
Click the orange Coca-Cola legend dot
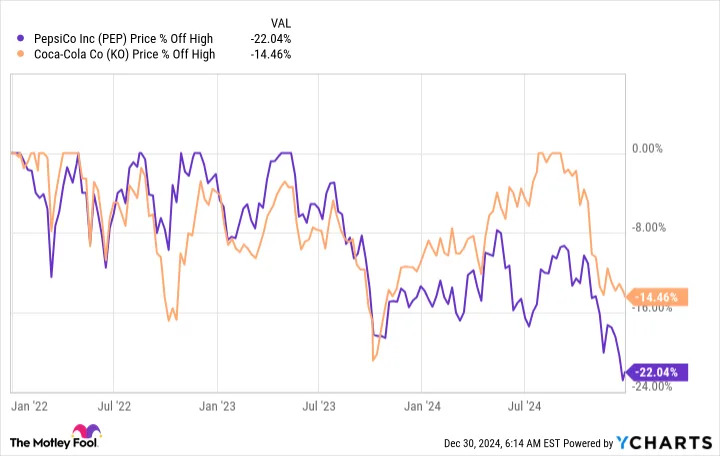coord(20,54)
